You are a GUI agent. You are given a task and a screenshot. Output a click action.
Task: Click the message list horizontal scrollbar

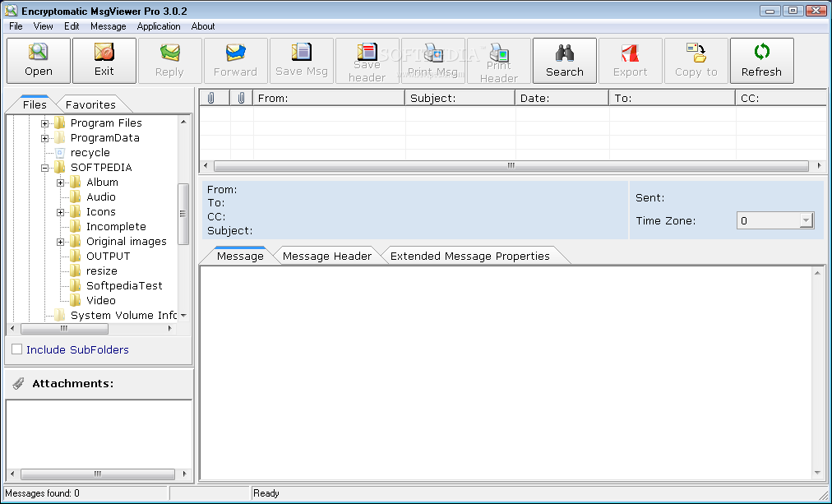point(511,165)
